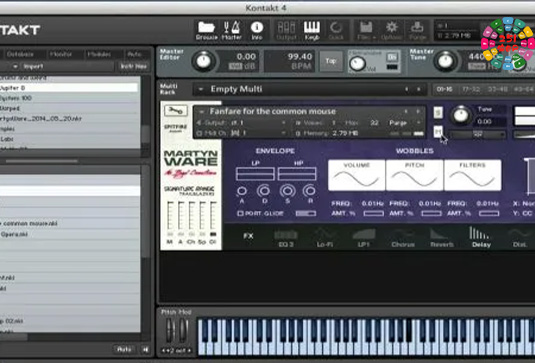535x363 pixels.
Task: Switch to the Monitor tab
Action: 61,54
